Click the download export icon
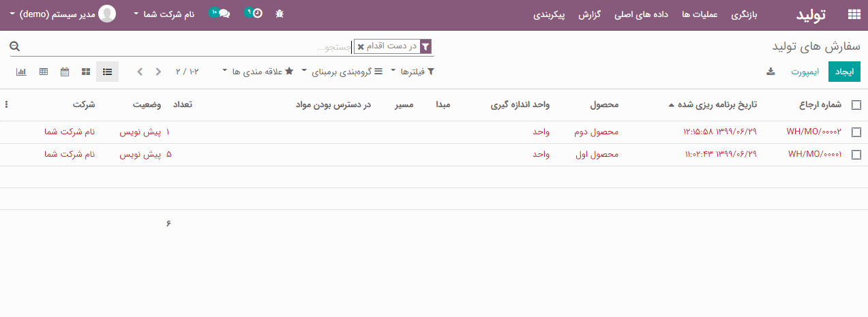 coord(770,72)
